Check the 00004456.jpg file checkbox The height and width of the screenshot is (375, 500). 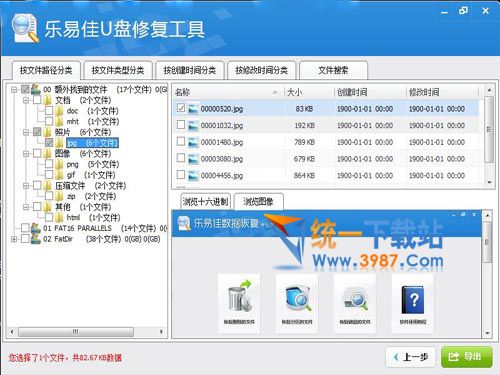click(181, 175)
